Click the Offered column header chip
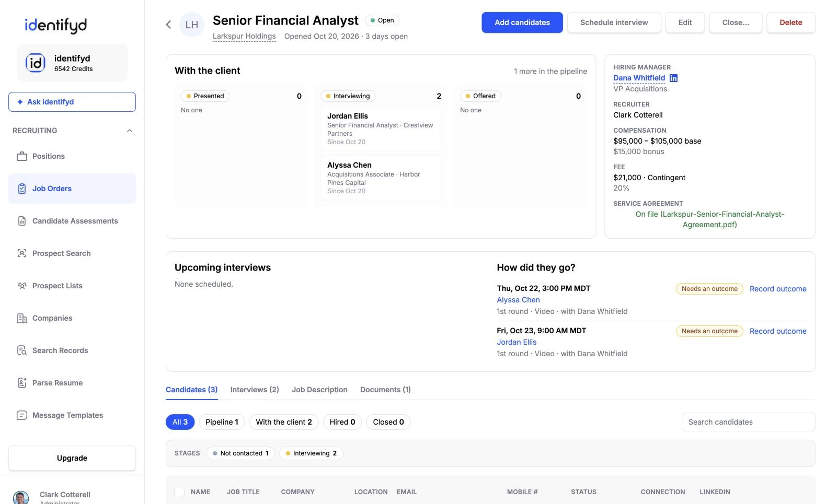This screenshot has width=826, height=504. point(480,96)
